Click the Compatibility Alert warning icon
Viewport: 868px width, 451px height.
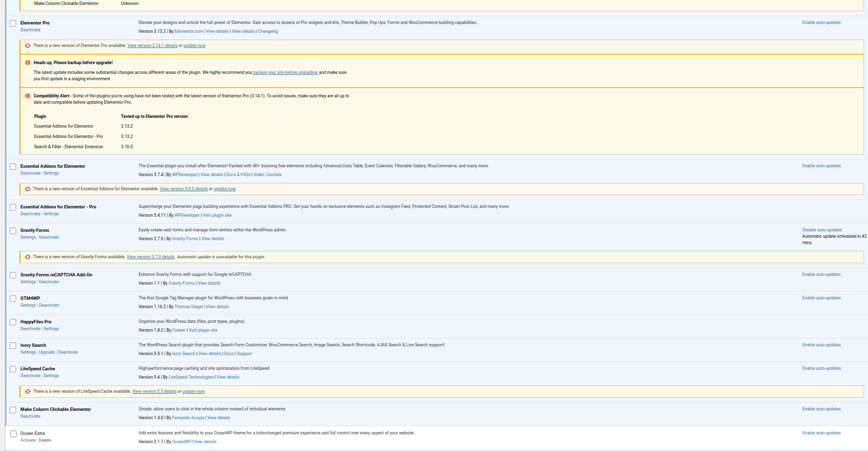pos(28,96)
